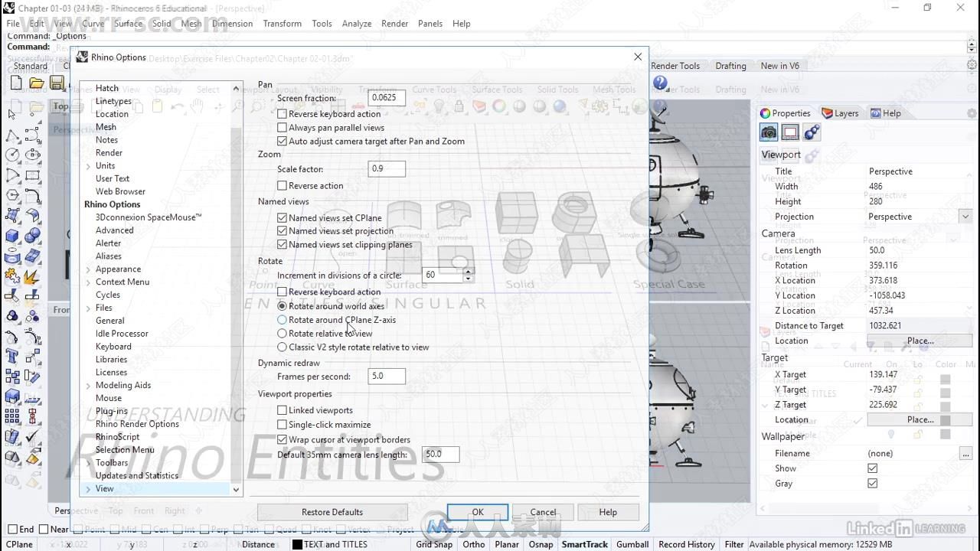Click the blue spheres icon in Properties panel
Viewport: 980px width, 551px height.
(812, 132)
